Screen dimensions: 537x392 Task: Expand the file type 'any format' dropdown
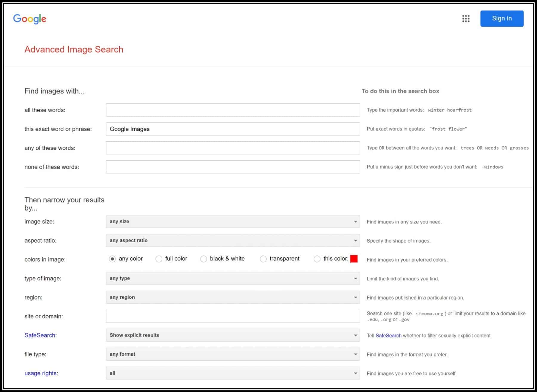coord(233,354)
